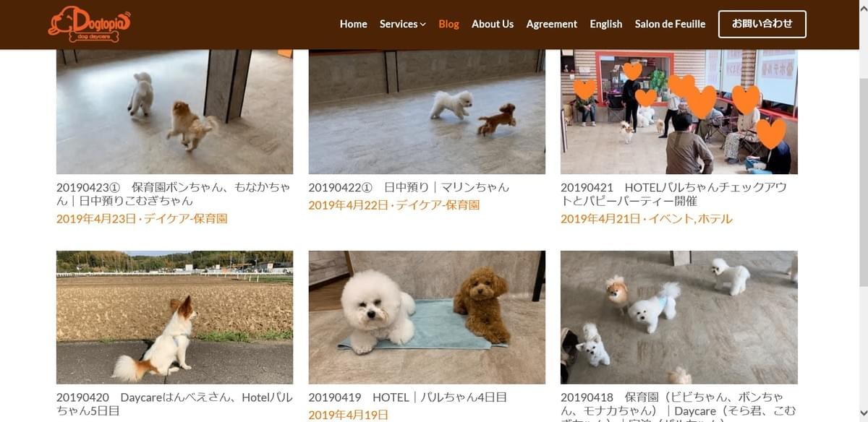Open the 20190418 保育園 post image

coord(679,317)
